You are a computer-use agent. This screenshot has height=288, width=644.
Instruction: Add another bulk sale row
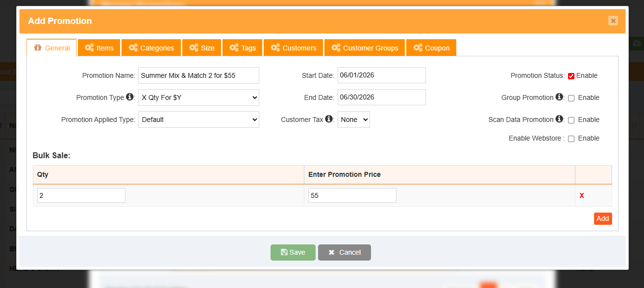[x=603, y=218]
